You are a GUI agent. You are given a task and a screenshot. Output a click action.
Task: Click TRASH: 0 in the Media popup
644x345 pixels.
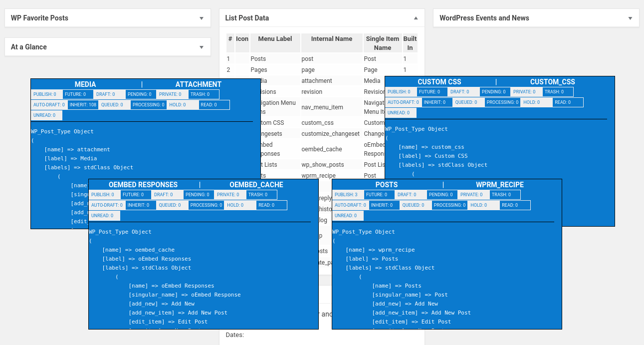tap(204, 94)
